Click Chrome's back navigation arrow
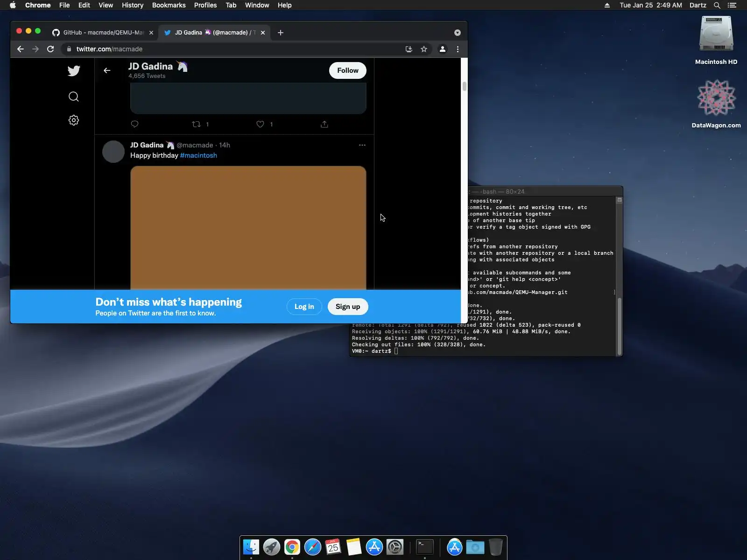The width and height of the screenshot is (747, 560). tap(21, 49)
